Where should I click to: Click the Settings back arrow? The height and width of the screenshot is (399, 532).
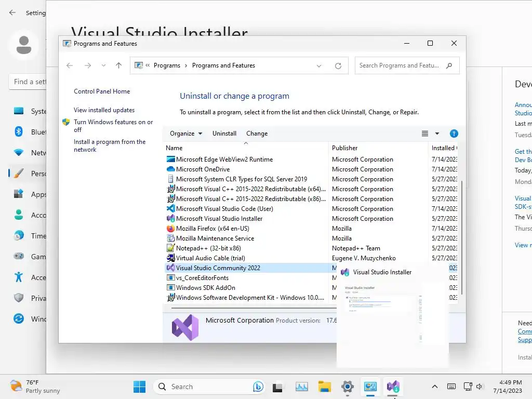click(x=12, y=12)
